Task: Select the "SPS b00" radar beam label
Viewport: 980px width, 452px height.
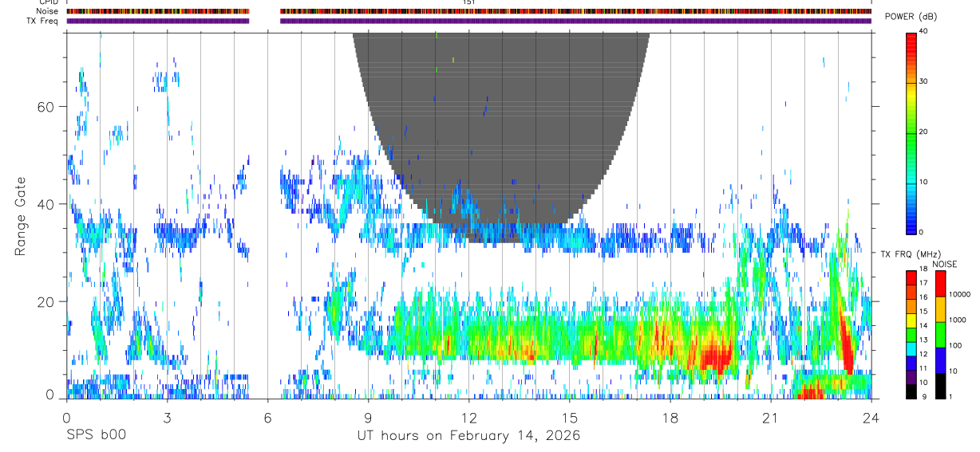Action: point(96,435)
